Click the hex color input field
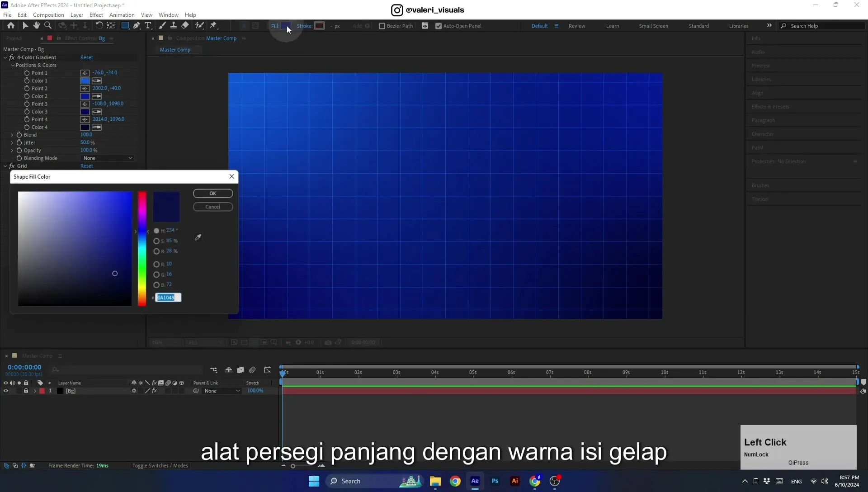 coord(168,298)
